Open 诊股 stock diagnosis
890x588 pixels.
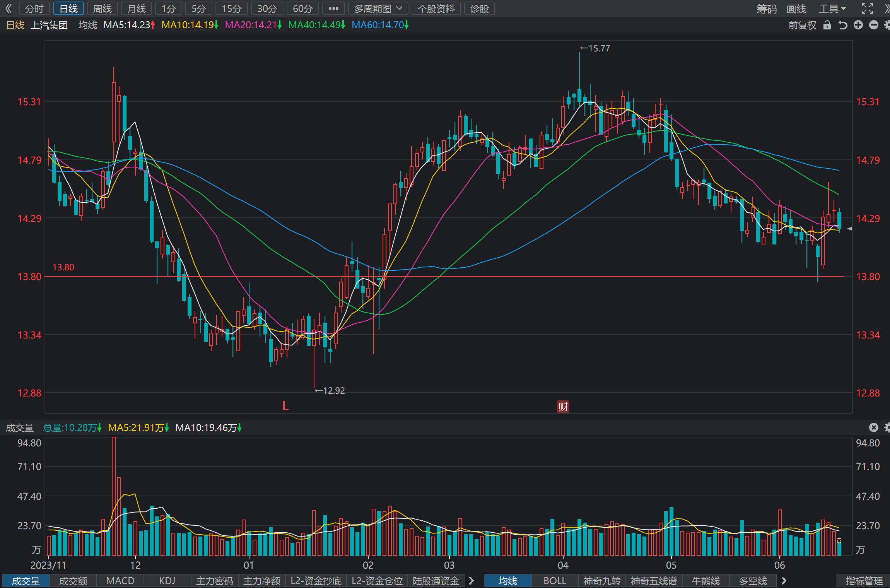(480, 9)
